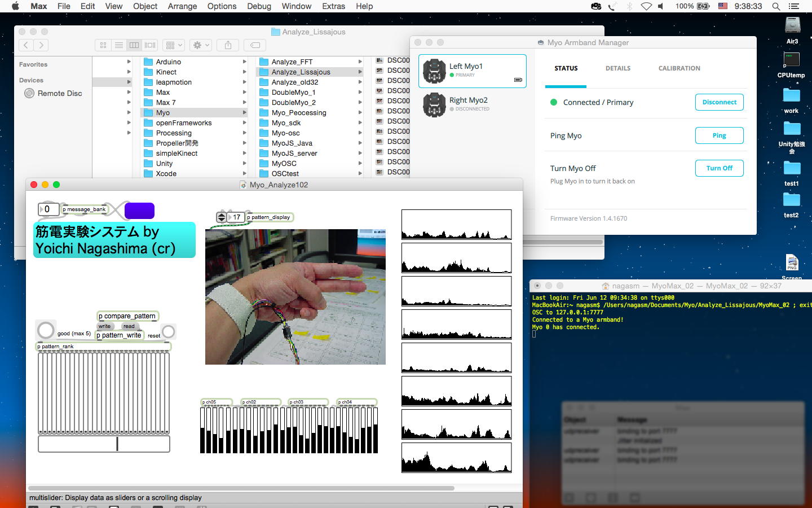Switch to the CALIBRATION tab
The width and height of the screenshot is (812, 508).
679,68
